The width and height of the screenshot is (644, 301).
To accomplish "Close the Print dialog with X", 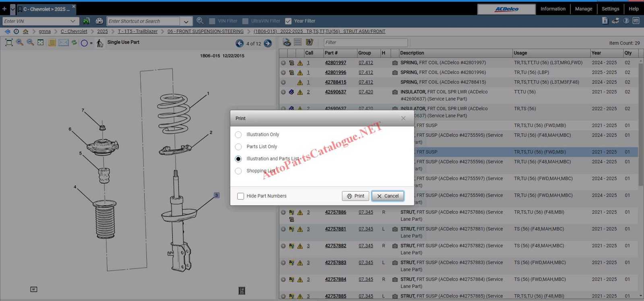I will [x=403, y=118].
